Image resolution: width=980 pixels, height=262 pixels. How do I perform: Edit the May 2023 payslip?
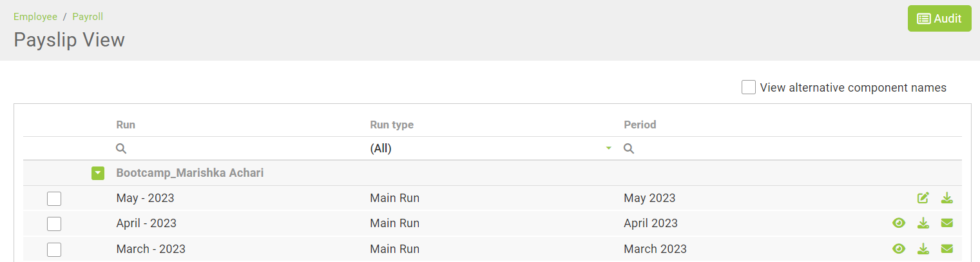tap(923, 197)
